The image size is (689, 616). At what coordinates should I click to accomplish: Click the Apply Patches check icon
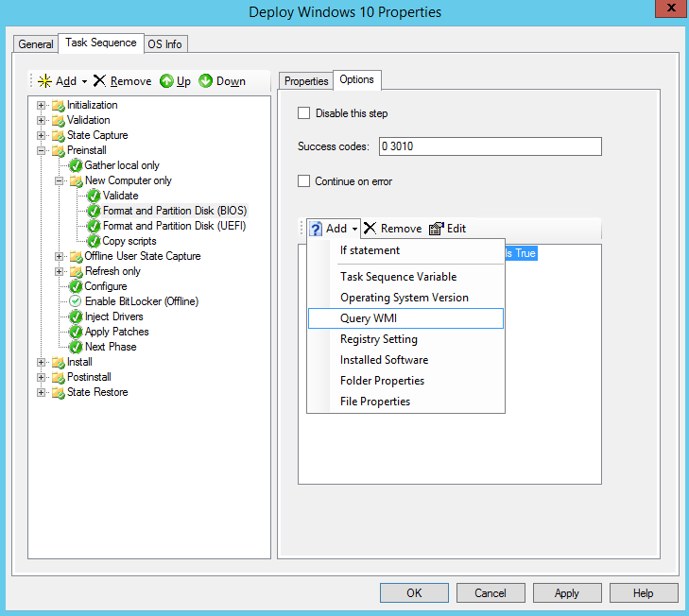76,332
